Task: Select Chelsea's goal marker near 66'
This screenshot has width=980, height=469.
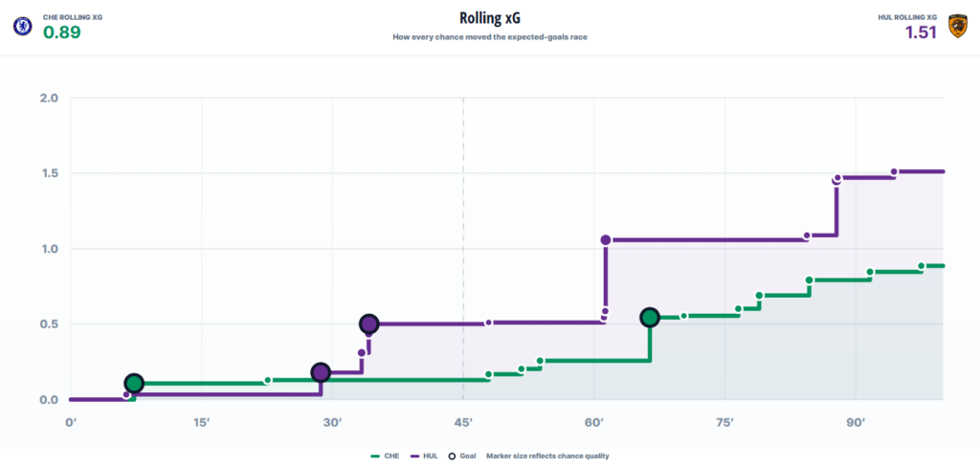Action: (650, 318)
